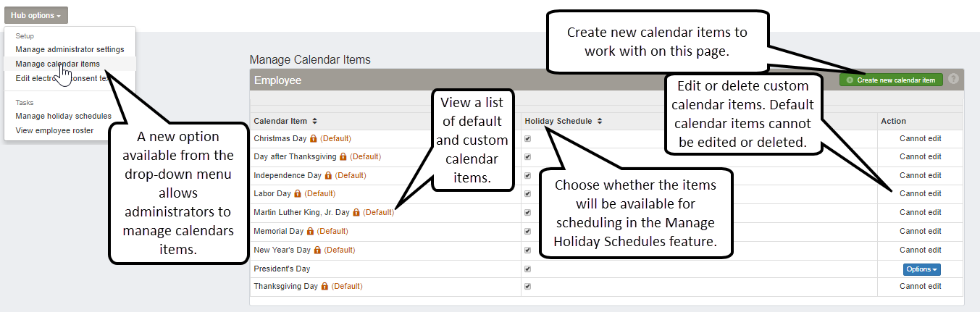Viewport: 980px width, 312px height.
Task: Toggle the Christmas Day holiday schedule checkbox
Action: coord(528,138)
